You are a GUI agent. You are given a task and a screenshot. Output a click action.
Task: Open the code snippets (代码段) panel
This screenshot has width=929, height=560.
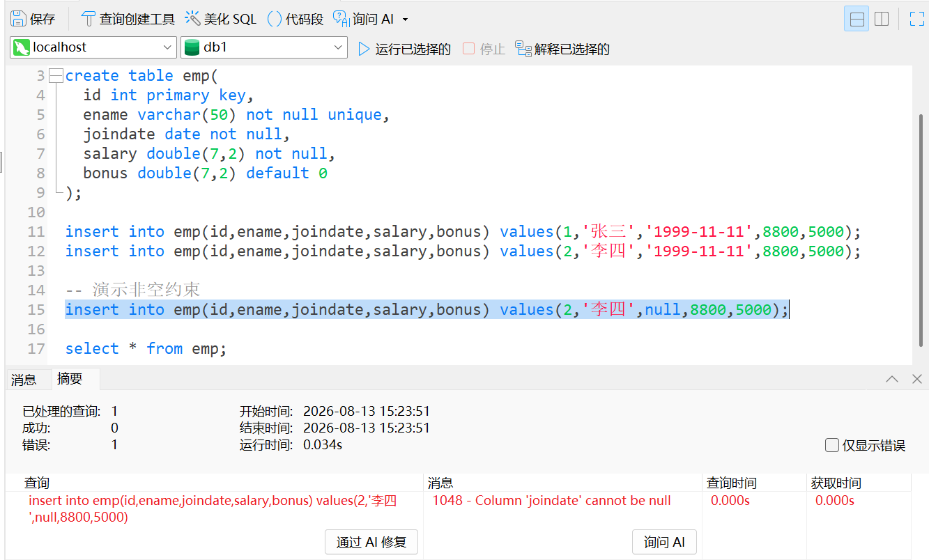point(295,19)
